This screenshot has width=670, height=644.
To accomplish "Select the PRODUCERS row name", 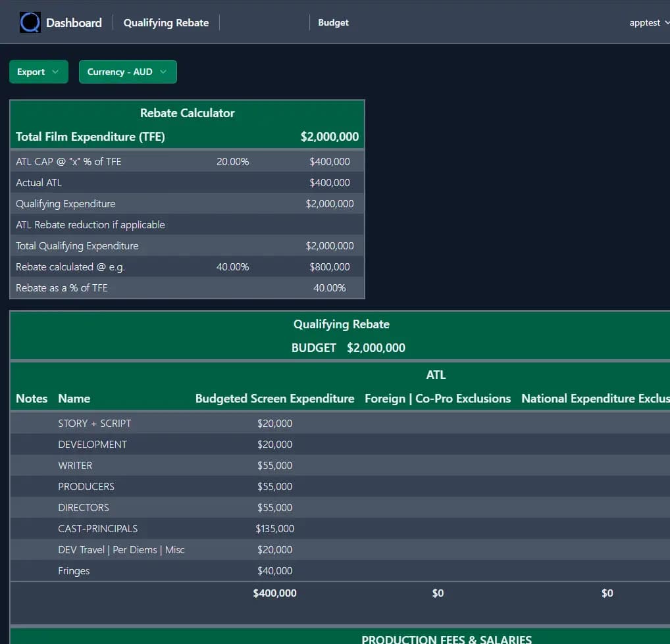I will (86, 486).
